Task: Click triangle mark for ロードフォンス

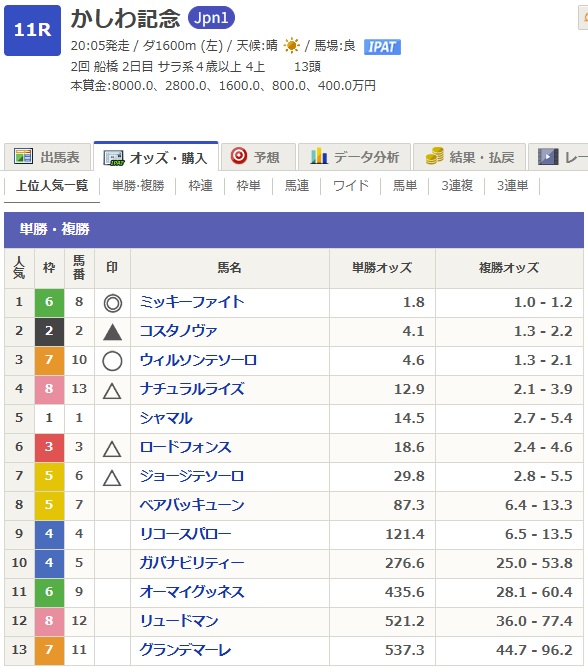Action: tap(112, 449)
